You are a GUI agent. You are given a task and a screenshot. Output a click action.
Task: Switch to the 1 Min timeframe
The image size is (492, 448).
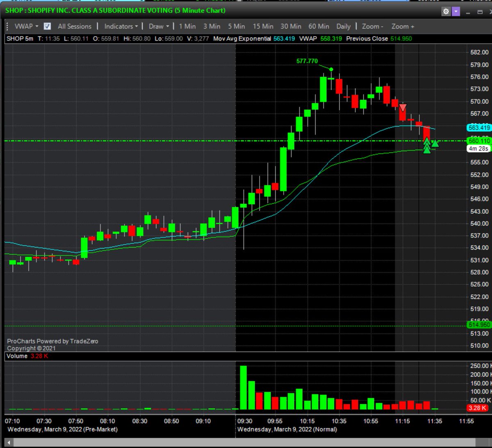187,26
